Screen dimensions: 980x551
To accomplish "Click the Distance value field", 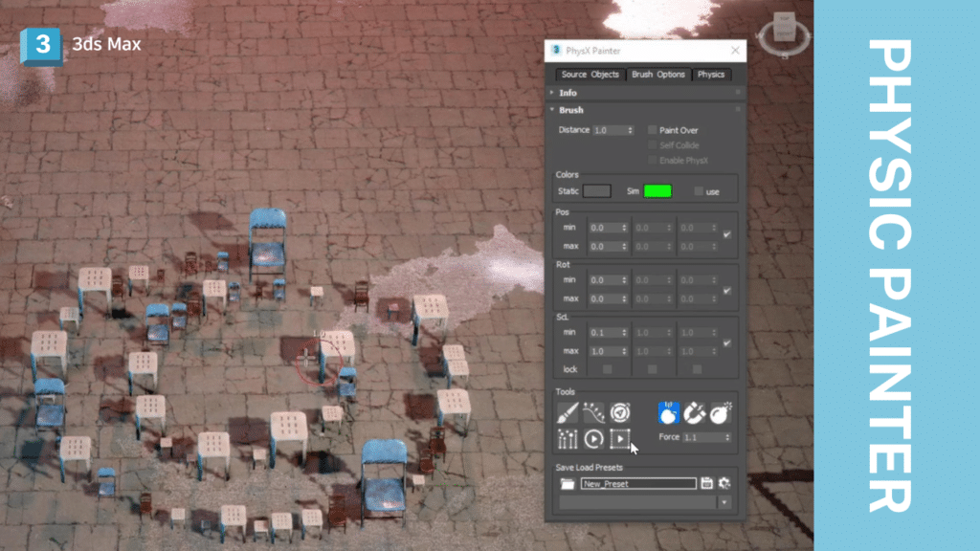I will pyautogui.click(x=610, y=130).
